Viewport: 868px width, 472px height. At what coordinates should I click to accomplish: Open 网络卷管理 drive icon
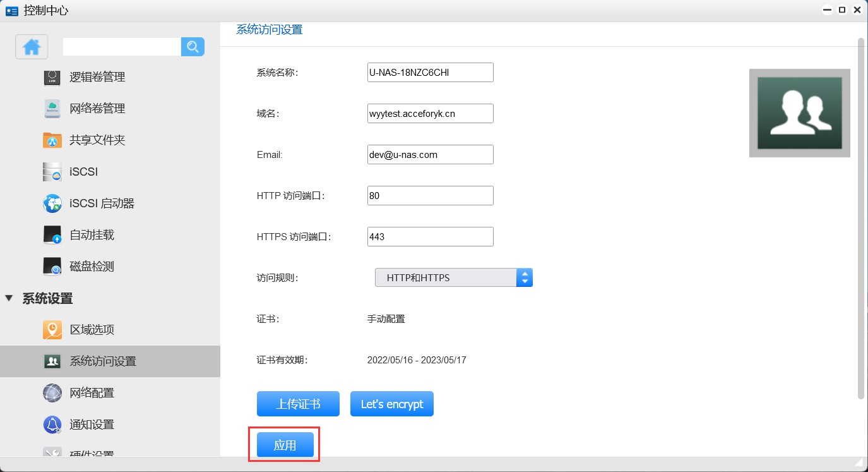pyautogui.click(x=52, y=109)
